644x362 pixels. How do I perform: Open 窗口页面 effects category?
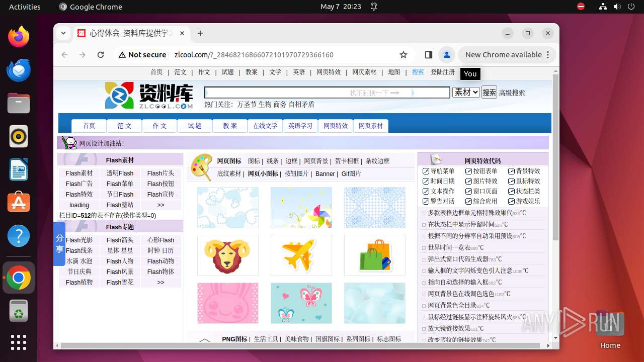(485, 191)
